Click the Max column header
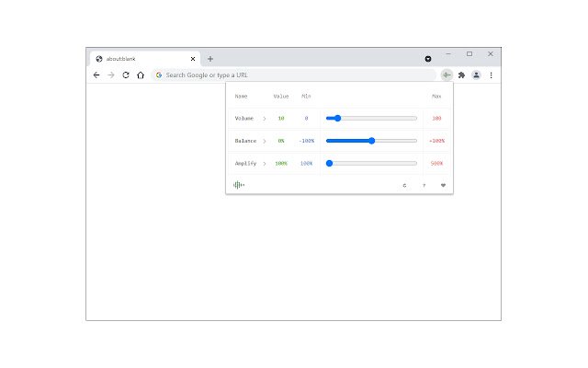This screenshot has width=588, height=368. [436, 97]
